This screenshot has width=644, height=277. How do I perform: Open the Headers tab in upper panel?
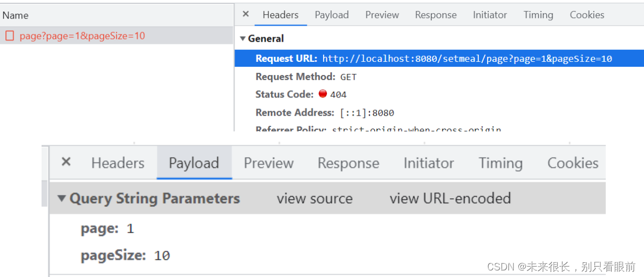pyautogui.click(x=280, y=15)
